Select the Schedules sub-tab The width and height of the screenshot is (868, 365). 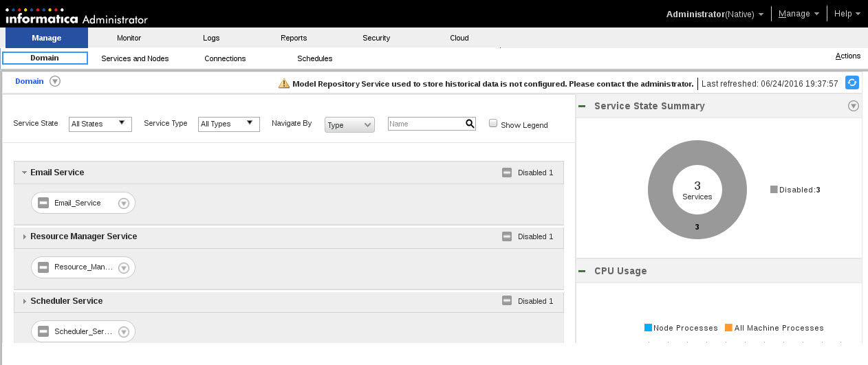point(315,58)
